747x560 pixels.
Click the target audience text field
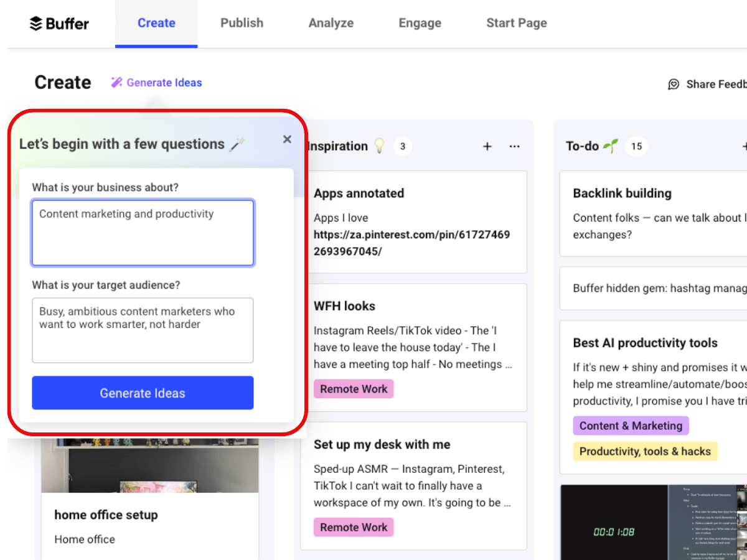143,330
